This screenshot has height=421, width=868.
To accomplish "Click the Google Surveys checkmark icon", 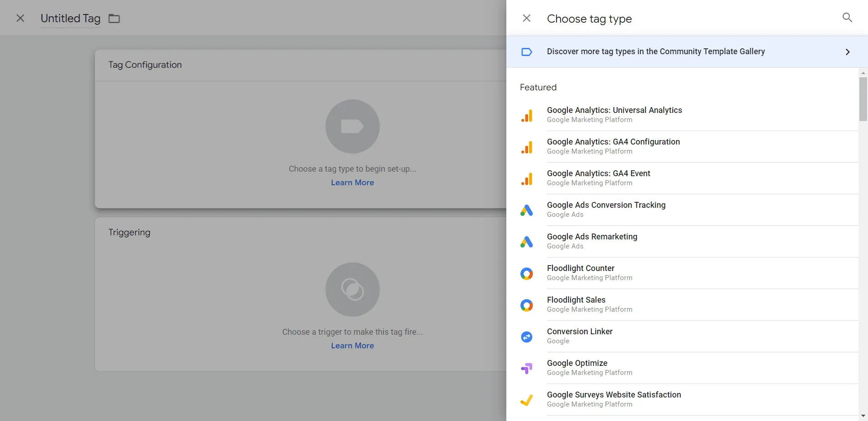I will coord(527,400).
